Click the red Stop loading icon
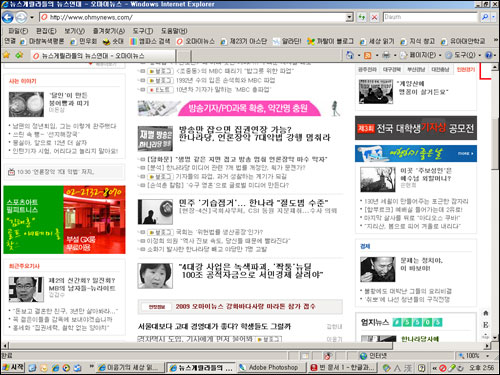 coord(374,17)
